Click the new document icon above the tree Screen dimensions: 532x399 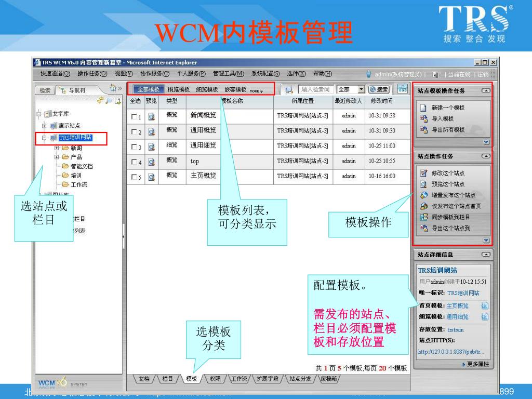117,100
